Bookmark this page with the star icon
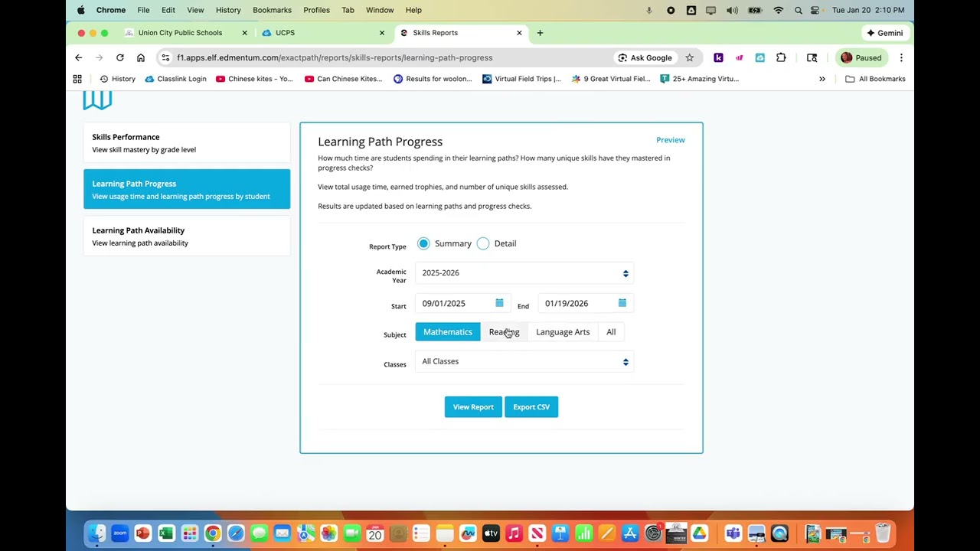Image resolution: width=980 pixels, height=551 pixels. tap(689, 57)
